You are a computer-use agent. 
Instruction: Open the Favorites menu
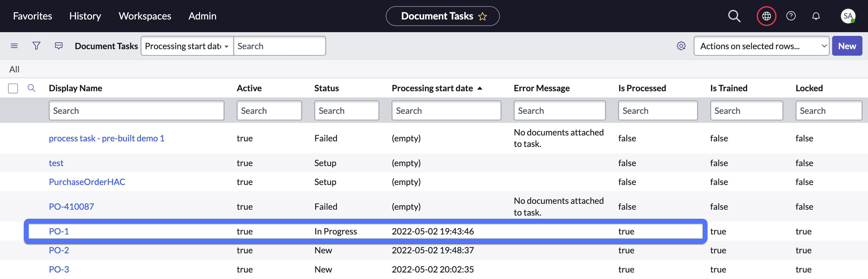32,16
